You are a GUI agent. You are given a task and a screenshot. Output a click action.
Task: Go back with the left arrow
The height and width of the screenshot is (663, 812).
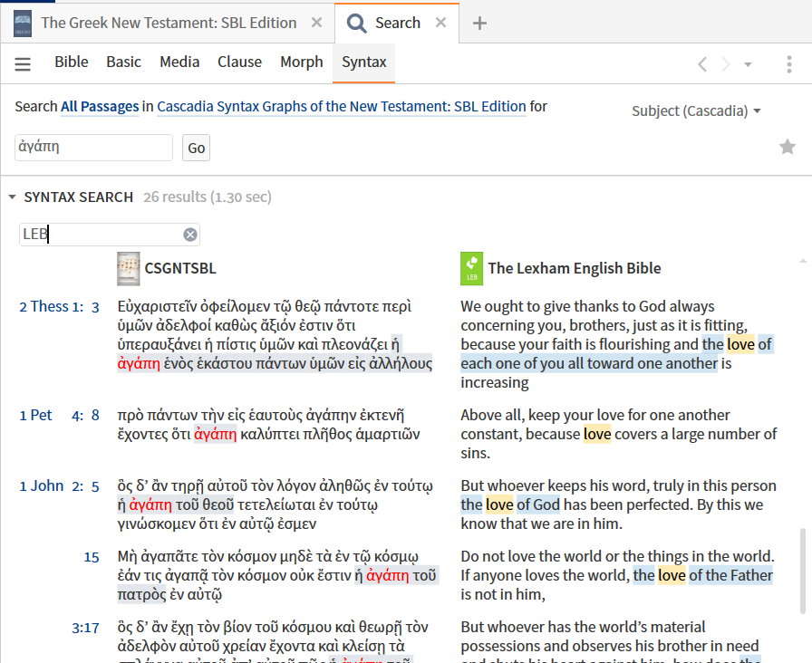pos(702,64)
